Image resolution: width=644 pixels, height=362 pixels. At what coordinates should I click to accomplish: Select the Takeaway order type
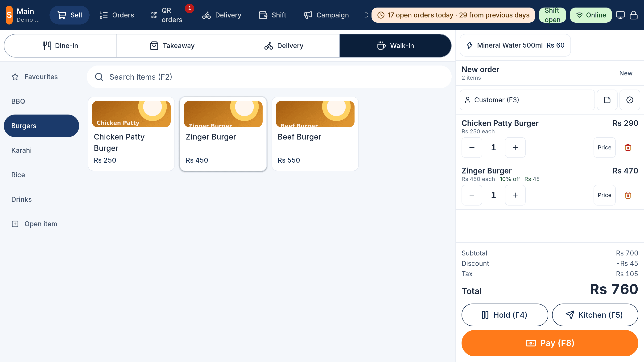[172, 46]
